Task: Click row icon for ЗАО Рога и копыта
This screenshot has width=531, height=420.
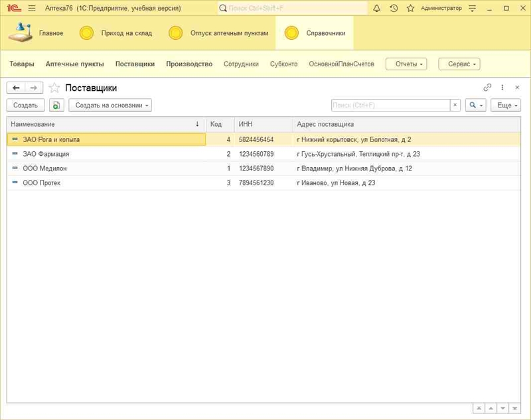Action: point(15,139)
